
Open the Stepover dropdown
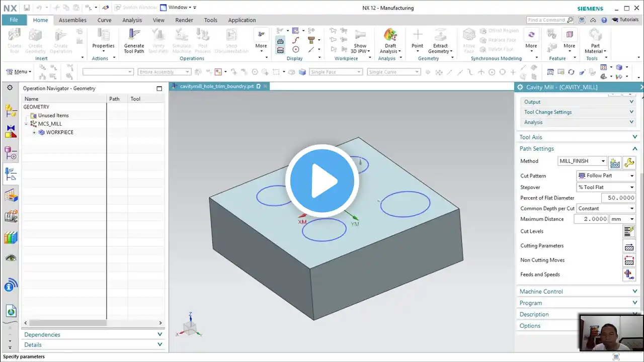point(606,188)
